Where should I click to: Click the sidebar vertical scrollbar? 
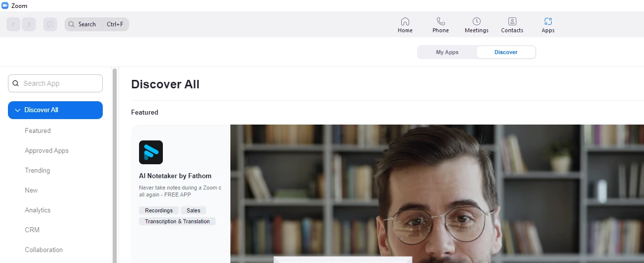click(x=115, y=165)
